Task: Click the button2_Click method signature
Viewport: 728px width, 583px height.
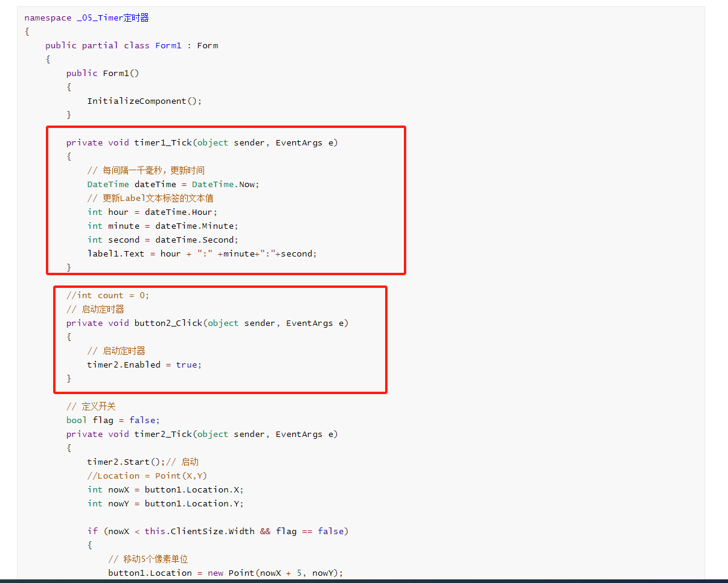Action: [x=208, y=323]
